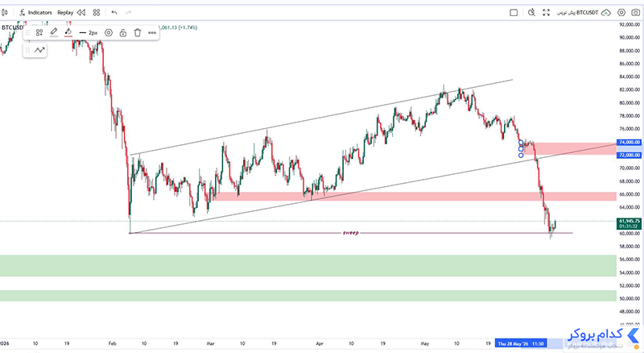Open more options in drawing toolbar
Screen dimensions: 644x353
[x=152, y=32]
